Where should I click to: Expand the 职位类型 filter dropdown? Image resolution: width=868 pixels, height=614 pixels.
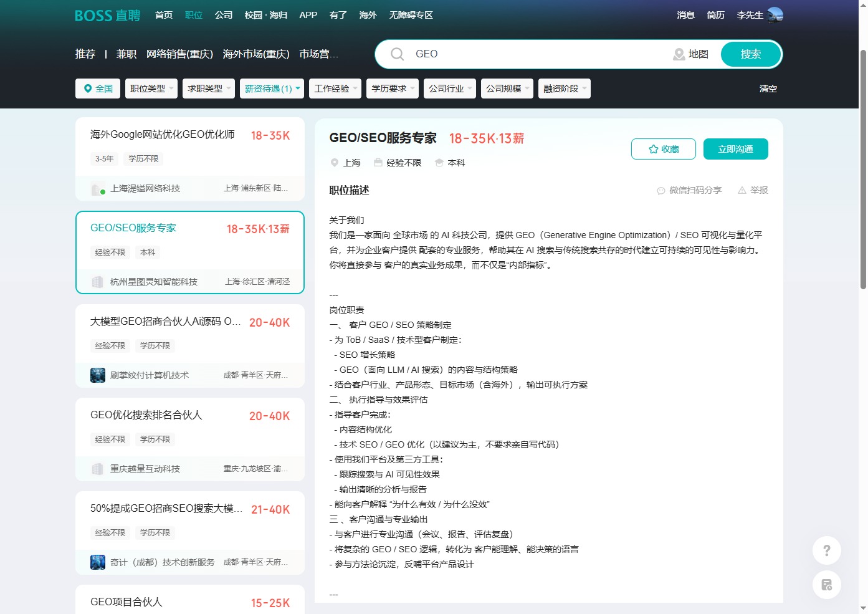(x=151, y=89)
